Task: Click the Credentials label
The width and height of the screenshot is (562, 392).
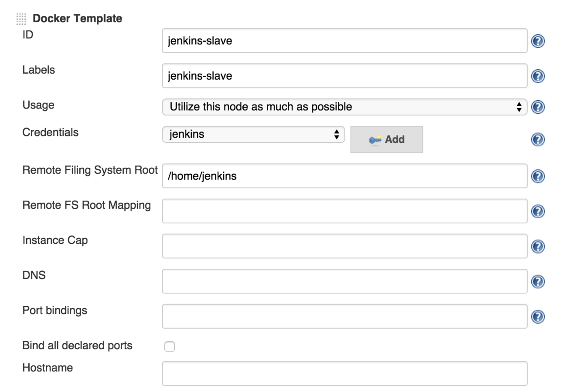Action: click(51, 132)
